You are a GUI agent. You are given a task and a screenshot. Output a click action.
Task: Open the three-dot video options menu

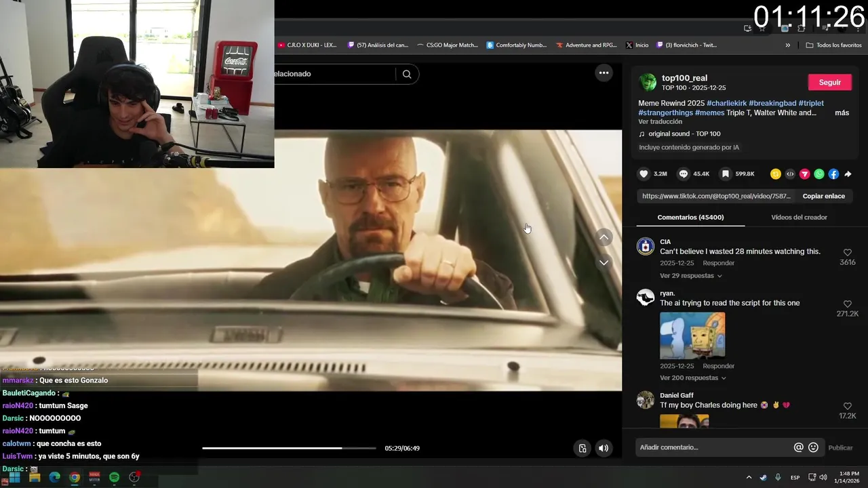click(604, 73)
